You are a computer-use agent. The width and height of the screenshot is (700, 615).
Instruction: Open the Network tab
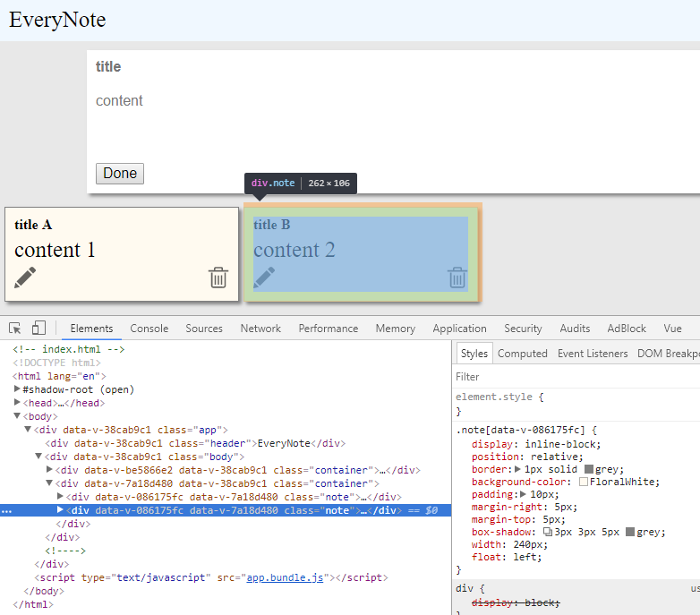260,329
